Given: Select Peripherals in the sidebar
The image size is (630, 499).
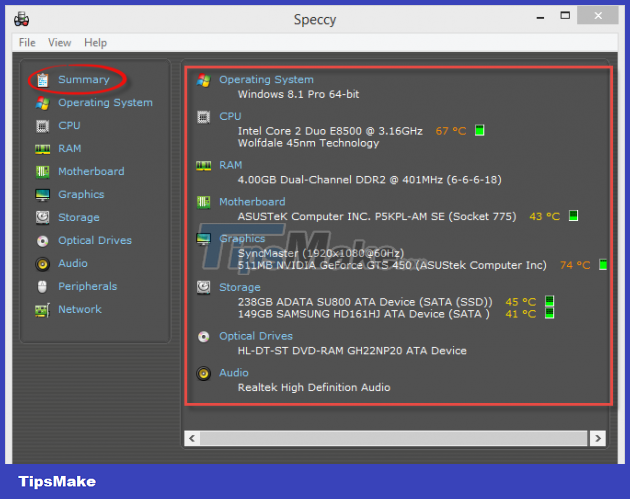Looking at the screenshot, I should click(x=88, y=286).
